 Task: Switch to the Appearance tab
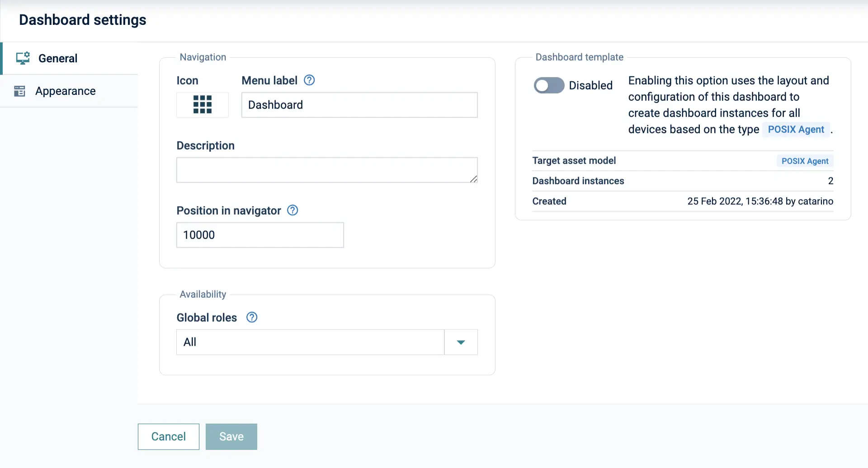[x=66, y=91]
